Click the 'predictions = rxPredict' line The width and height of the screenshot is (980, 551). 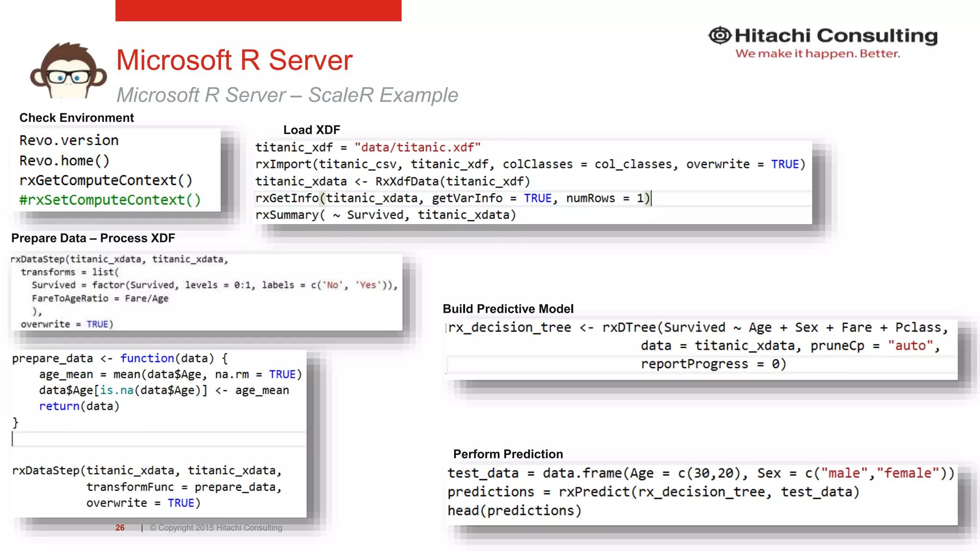(654, 492)
